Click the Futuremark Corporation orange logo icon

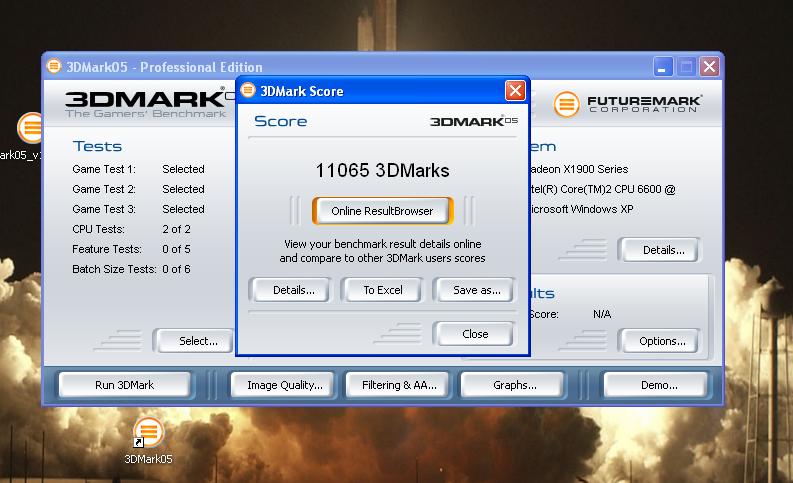[x=566, y=104]
